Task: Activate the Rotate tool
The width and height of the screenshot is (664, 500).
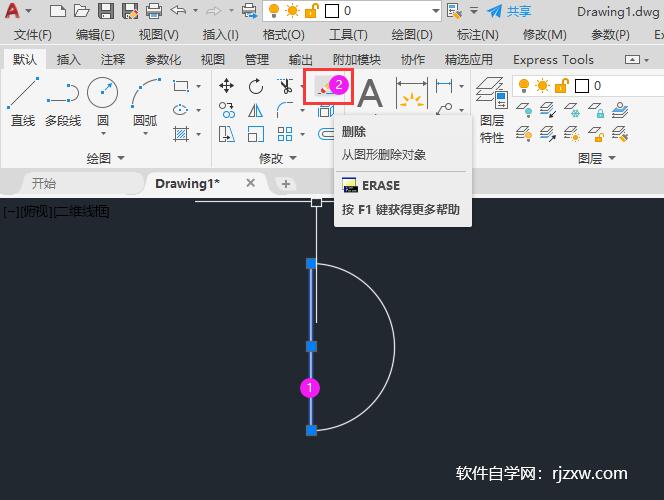Action: pyautogui.click(x=256, y=86)
